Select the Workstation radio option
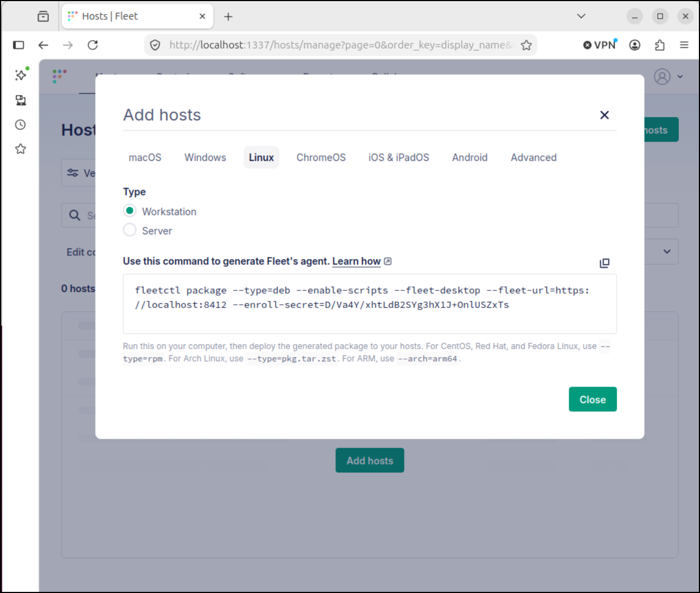The image size is (700, 593). point(130,211)
